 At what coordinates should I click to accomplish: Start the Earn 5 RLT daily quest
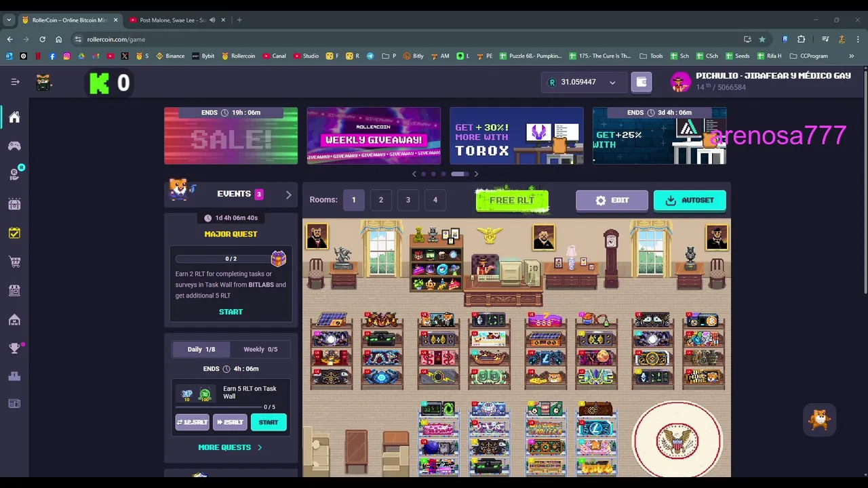[x=269, y=422]
